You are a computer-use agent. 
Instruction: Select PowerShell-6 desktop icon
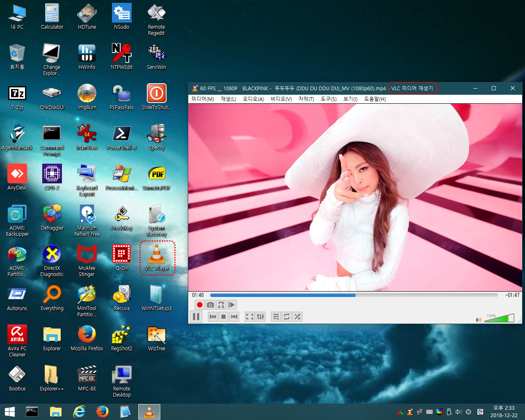coord(122,137)
